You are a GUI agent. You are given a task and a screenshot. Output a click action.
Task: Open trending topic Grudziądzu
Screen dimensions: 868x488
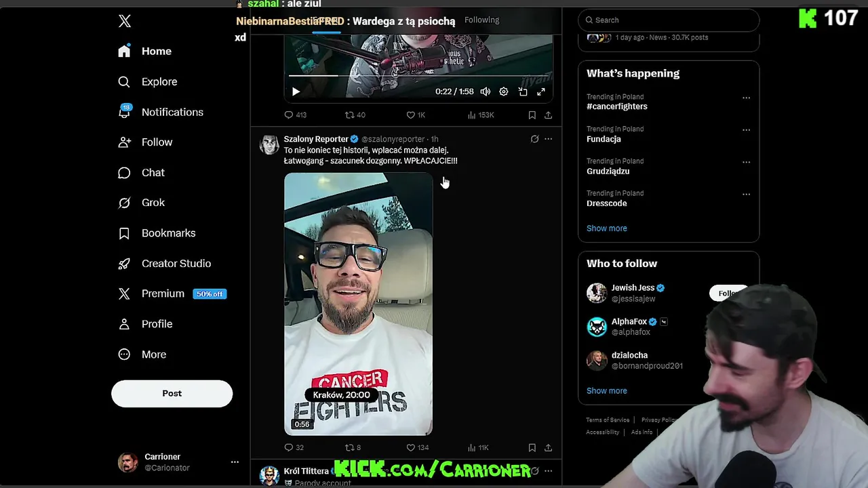click(x=608, y=171)
